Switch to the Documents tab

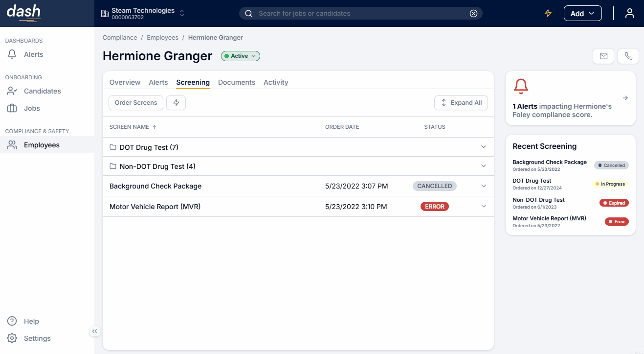pos(236,82)
